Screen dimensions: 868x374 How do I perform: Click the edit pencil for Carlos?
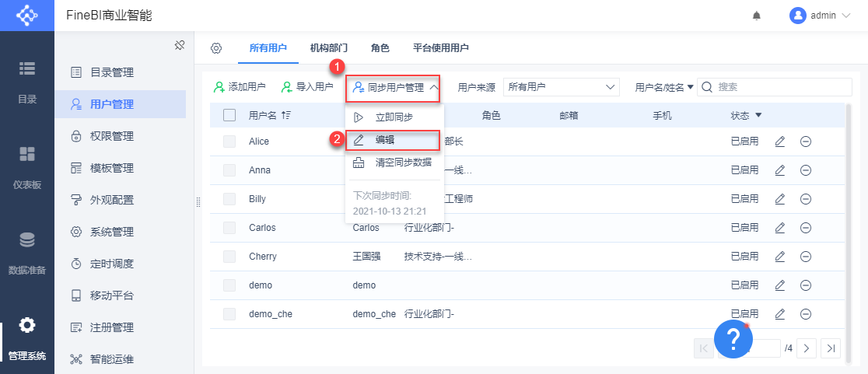(780, 228)
